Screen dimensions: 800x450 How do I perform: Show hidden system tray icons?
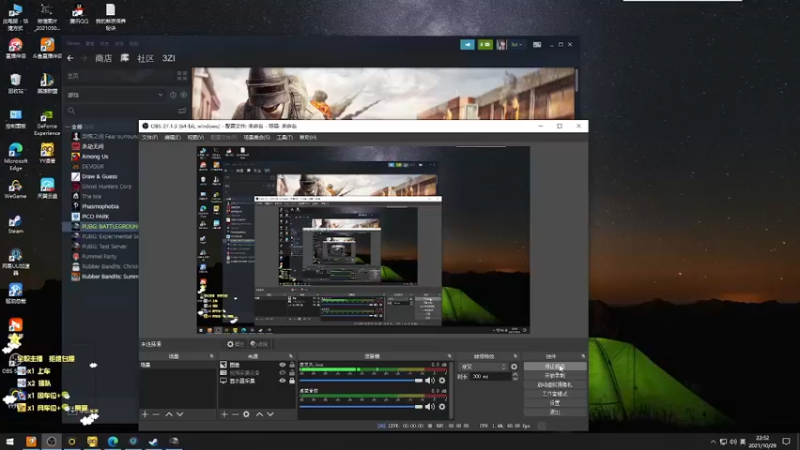(713, 442)
